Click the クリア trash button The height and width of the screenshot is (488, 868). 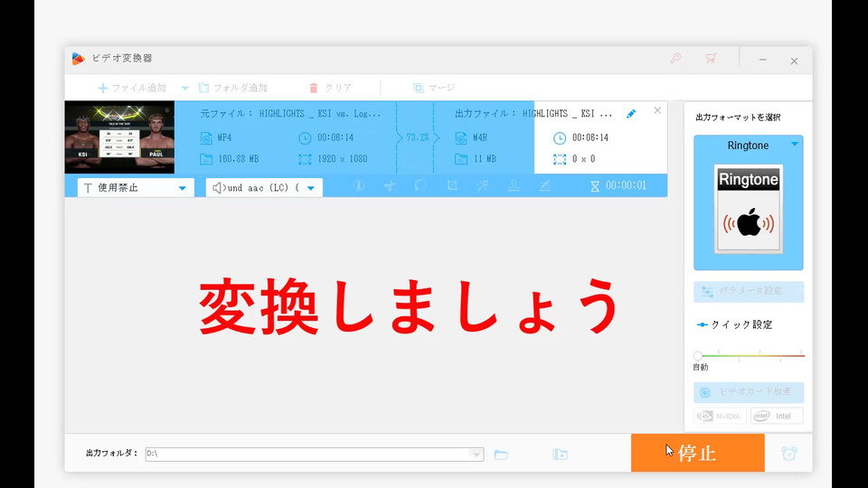pos(331,88)
